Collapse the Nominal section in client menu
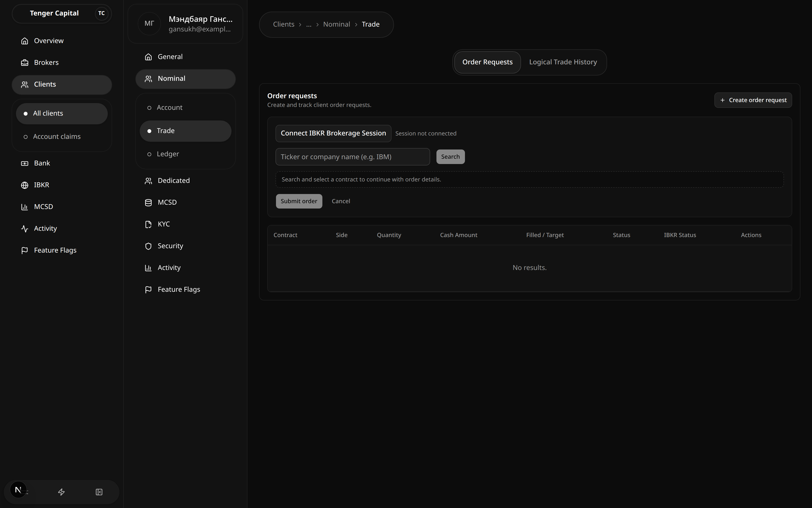 pos(186,79)
